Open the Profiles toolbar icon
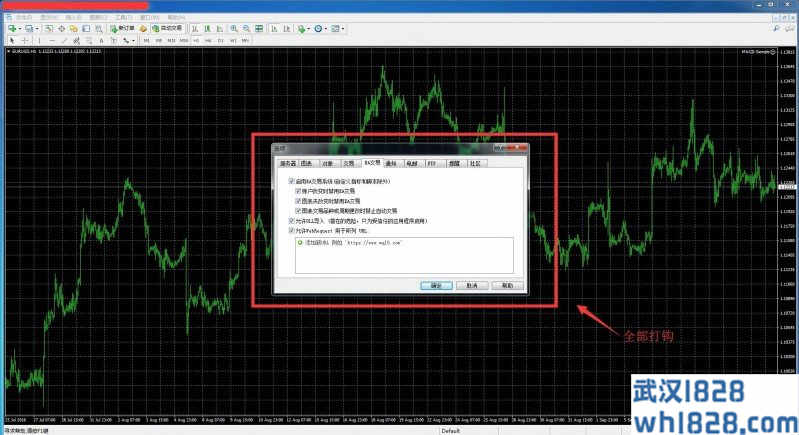This screenshot has width=799, height=435. click(x=29, y=29)
